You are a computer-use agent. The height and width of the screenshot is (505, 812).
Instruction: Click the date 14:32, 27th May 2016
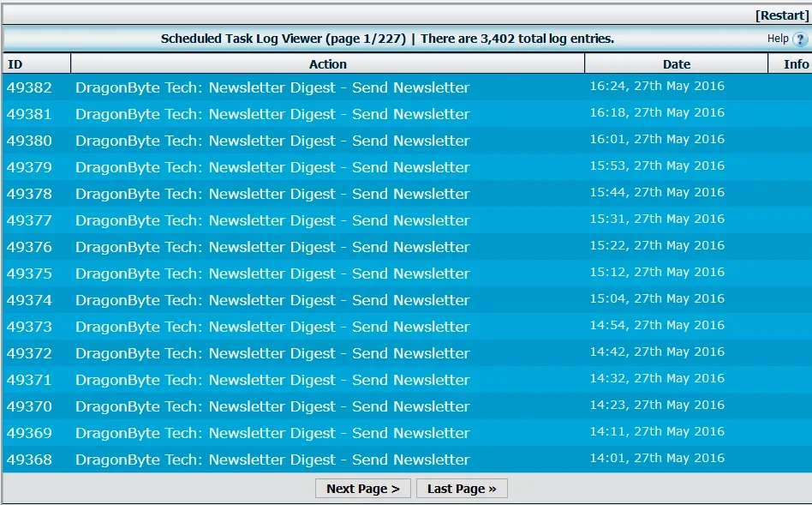657,378
